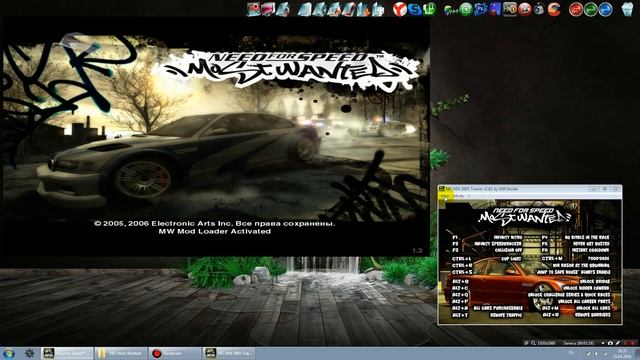Open the Recycle Bin dock icon
This screenshot has height=360, width=640.
tap(627, 9)
